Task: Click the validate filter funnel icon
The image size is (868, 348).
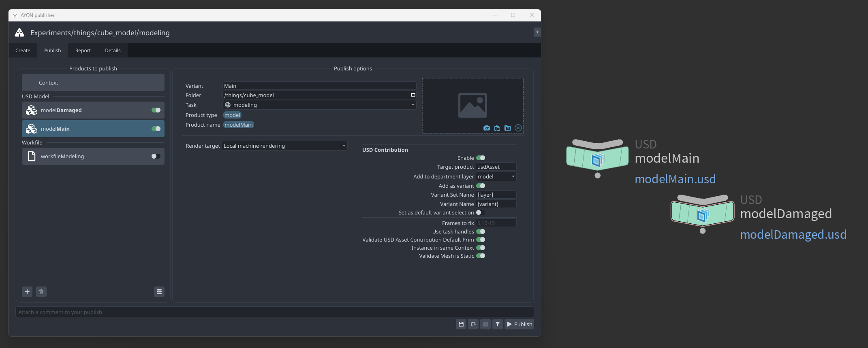Action: point(497,324)
